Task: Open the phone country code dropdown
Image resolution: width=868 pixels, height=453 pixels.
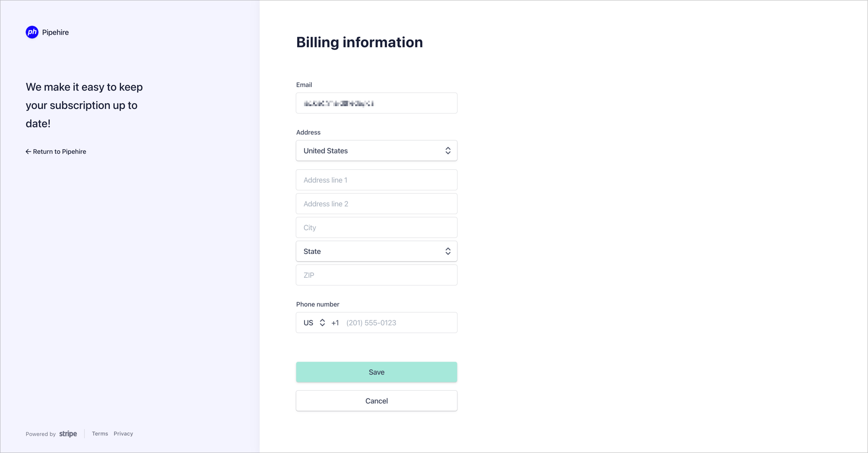Action: point(314,322)
